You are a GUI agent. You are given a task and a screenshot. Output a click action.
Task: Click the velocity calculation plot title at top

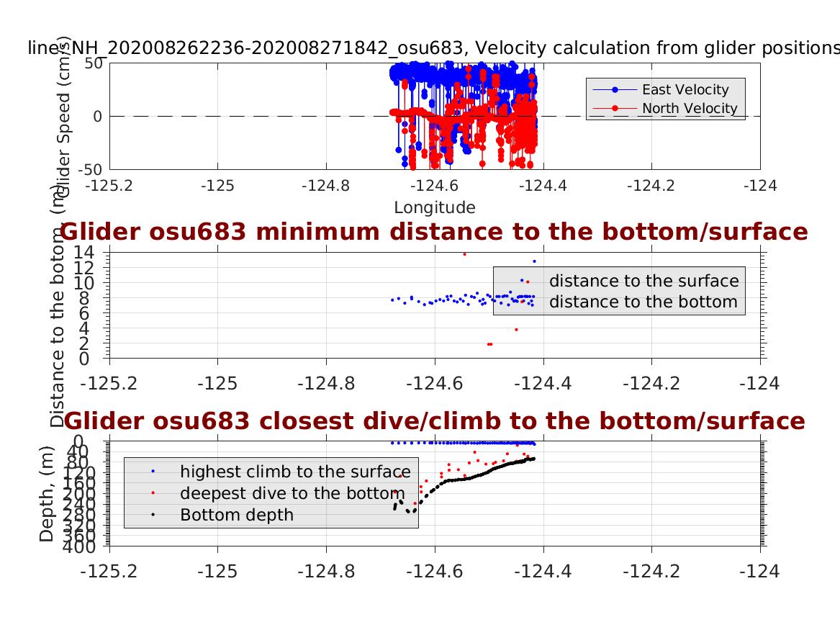[x=433, y=48]
